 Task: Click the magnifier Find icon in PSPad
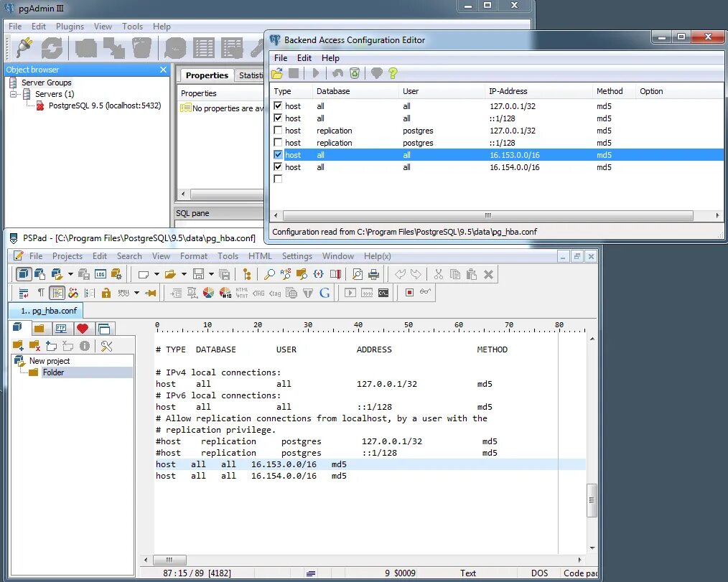point(269,274)
